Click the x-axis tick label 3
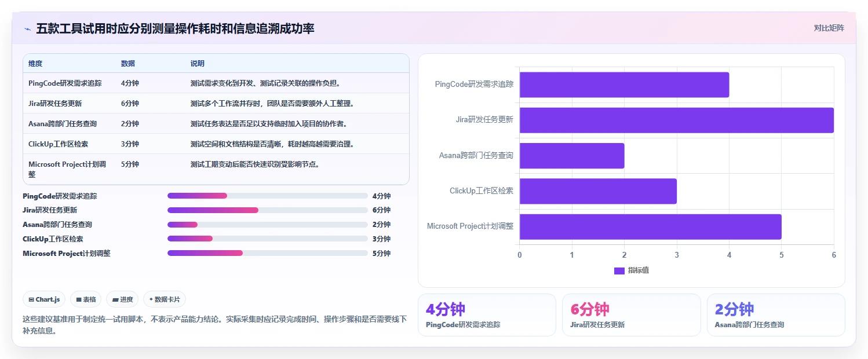 pos(676,255)
